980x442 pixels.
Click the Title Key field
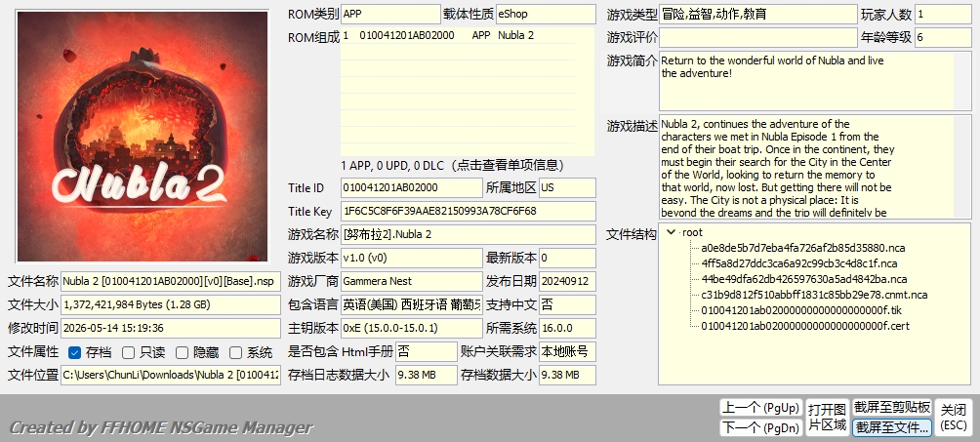469,212
